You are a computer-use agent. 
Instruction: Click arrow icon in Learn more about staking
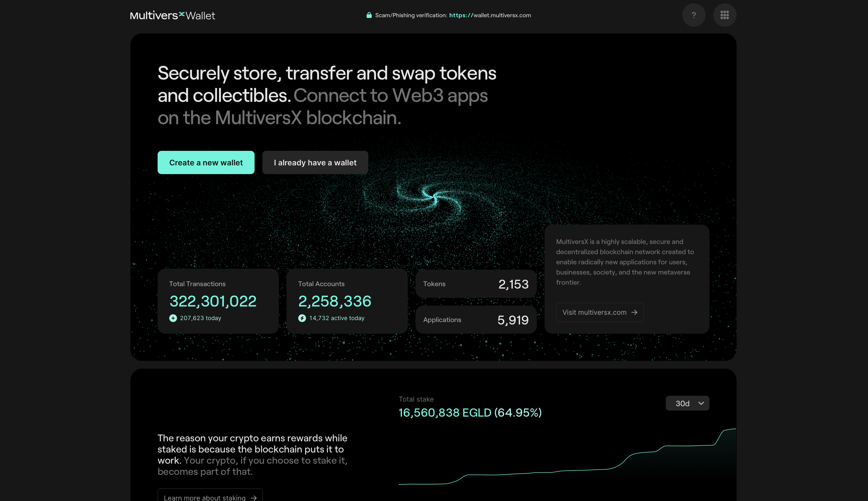click(254, 498)
